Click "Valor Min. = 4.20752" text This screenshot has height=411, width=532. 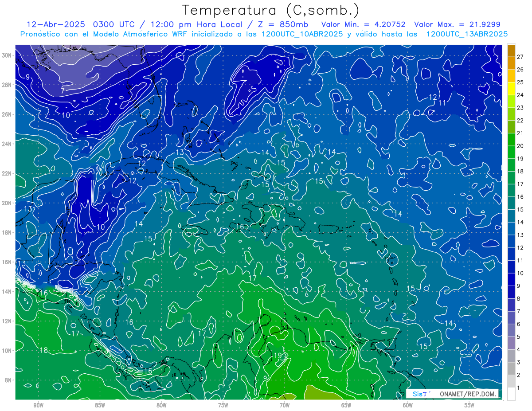pos(363,24)
